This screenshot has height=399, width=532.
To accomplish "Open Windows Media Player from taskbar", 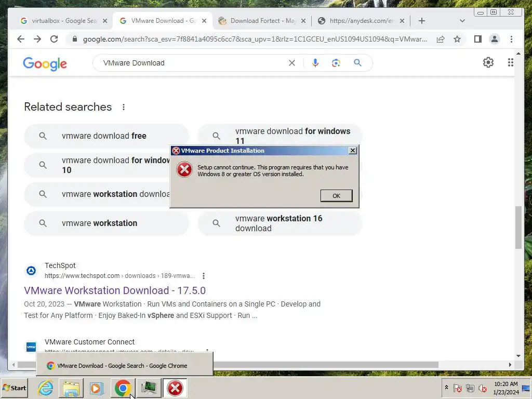I will pyautogui.click(x=96, y=388).
